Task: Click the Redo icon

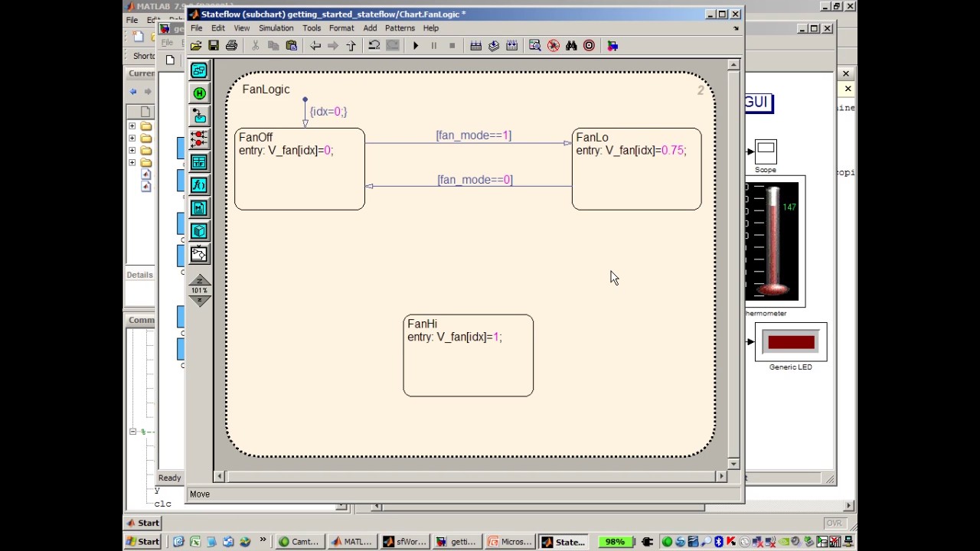Action: pyautogui.click(x=392, y=46)
